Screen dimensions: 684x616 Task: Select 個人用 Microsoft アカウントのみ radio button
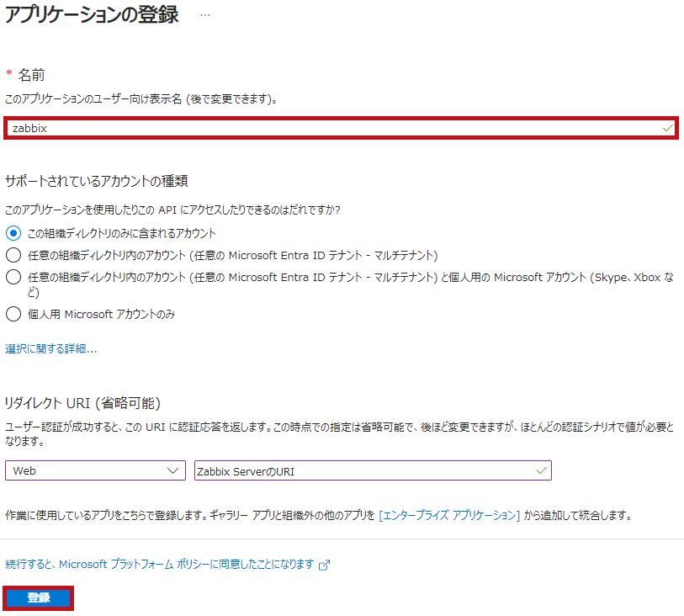13,314
